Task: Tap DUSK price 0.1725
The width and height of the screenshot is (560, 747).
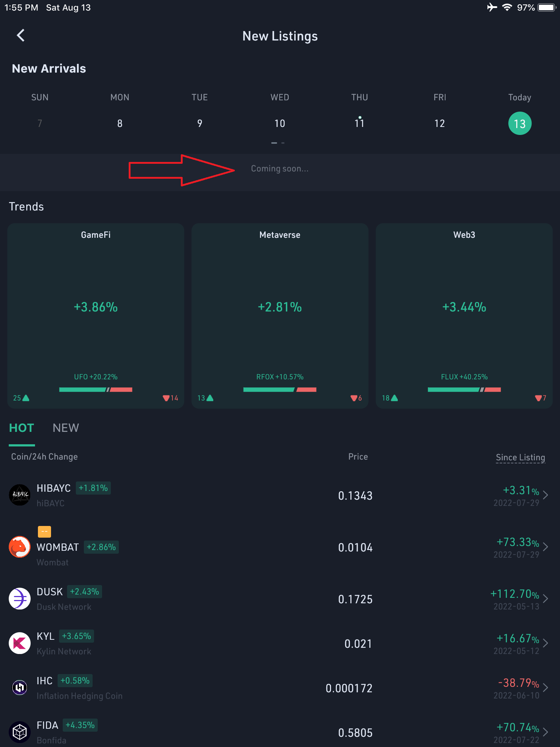Action: tap(355, 599)
